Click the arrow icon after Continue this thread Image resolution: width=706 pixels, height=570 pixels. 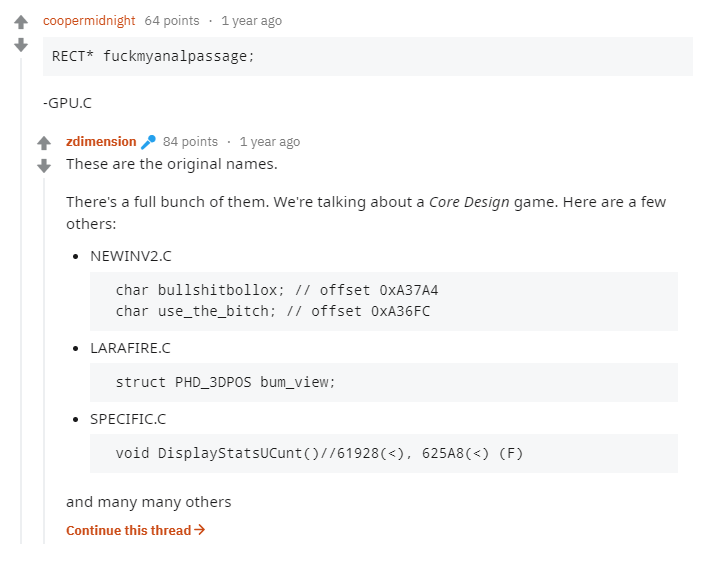pos(200,530)
